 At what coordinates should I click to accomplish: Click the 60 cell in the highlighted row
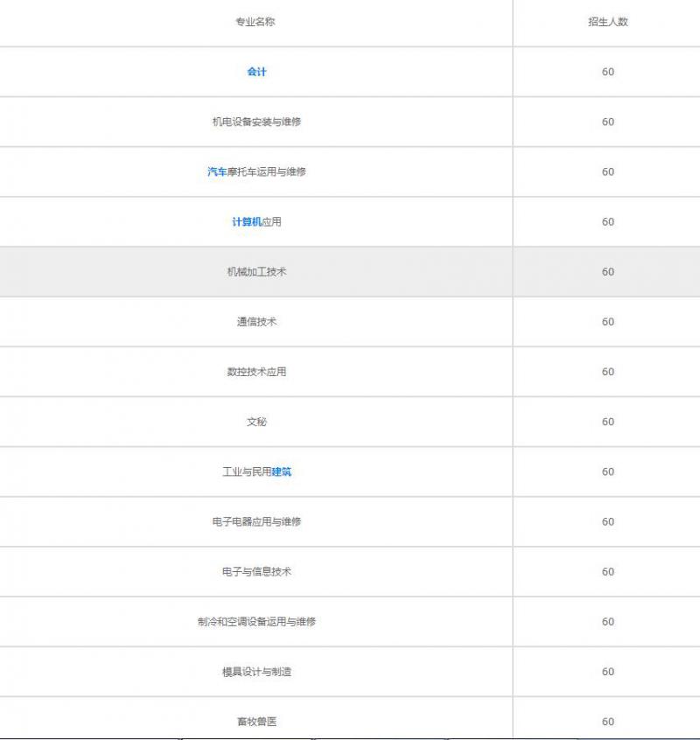(606, 271)
